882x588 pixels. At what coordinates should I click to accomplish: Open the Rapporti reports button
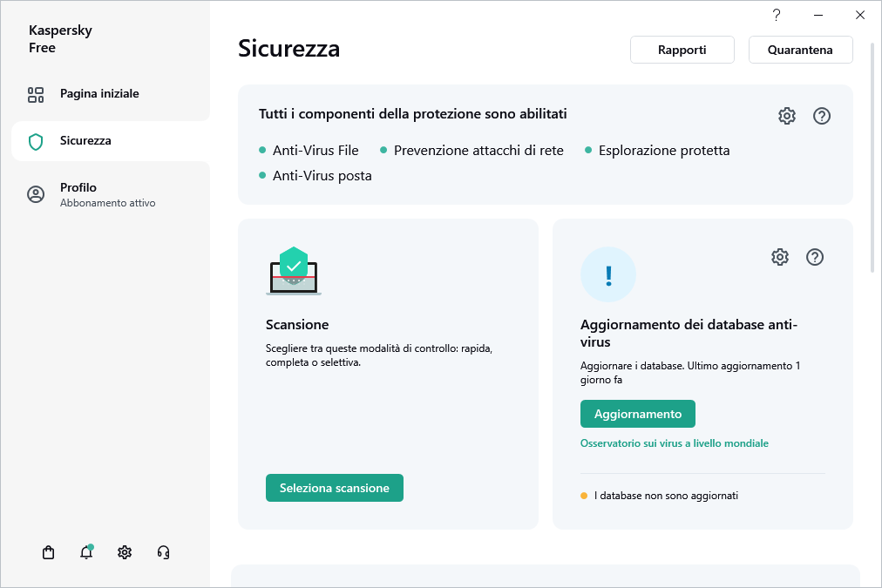pos(682,50)
